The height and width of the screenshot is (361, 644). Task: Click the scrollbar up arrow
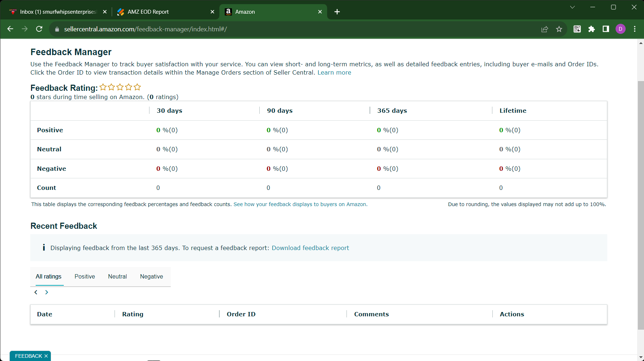coord(641,43)
